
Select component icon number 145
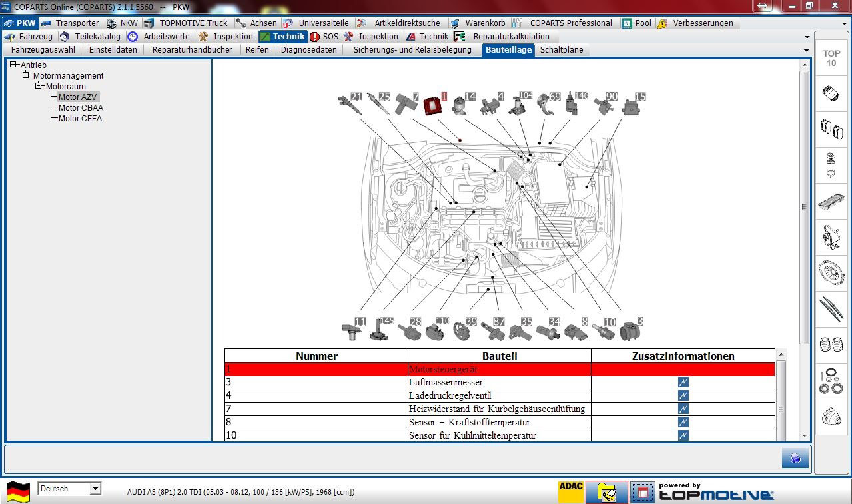[x=382, y=329]
